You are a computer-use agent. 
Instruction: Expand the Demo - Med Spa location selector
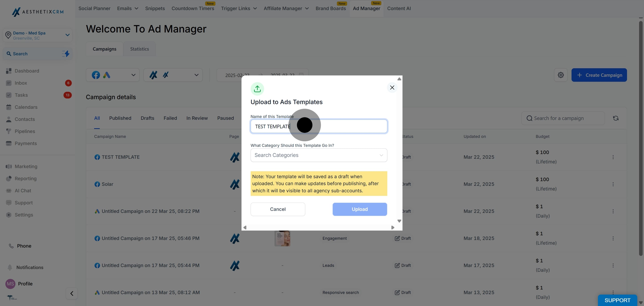[x=38, y=35]
